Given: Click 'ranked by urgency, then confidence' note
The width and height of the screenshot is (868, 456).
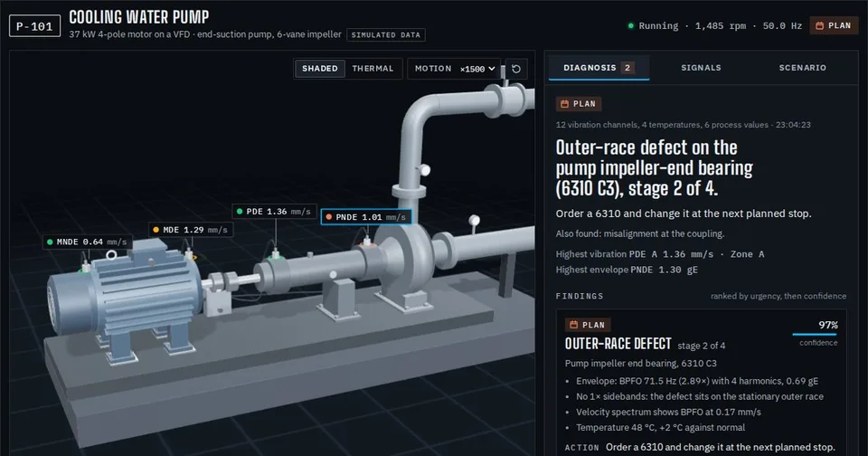Looking at the screenshot, I should [778, 297].
